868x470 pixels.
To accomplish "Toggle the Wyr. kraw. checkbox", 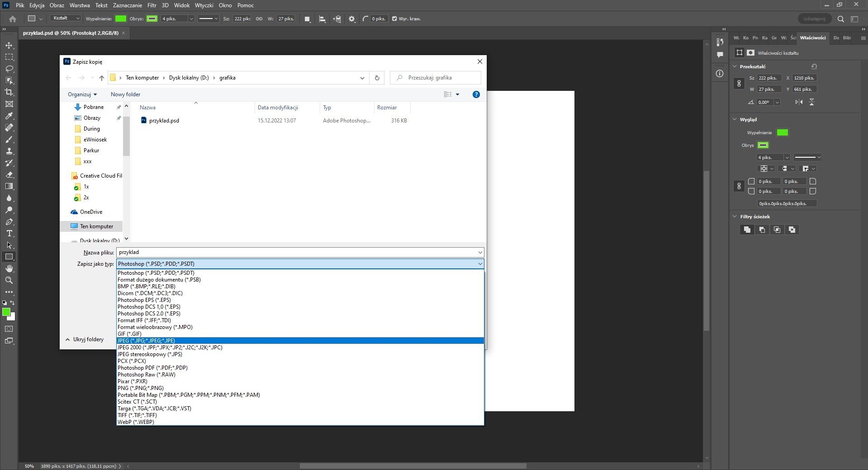I will click(394, 19).
